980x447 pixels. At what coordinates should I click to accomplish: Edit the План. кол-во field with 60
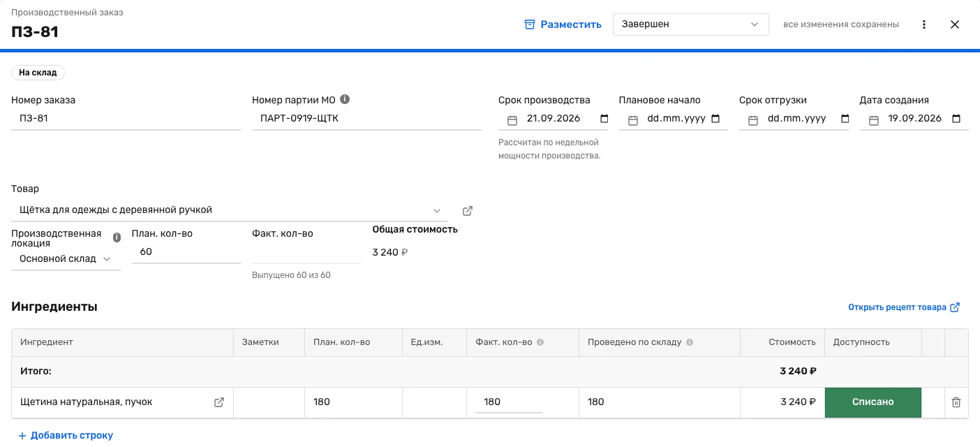[186, 252]
